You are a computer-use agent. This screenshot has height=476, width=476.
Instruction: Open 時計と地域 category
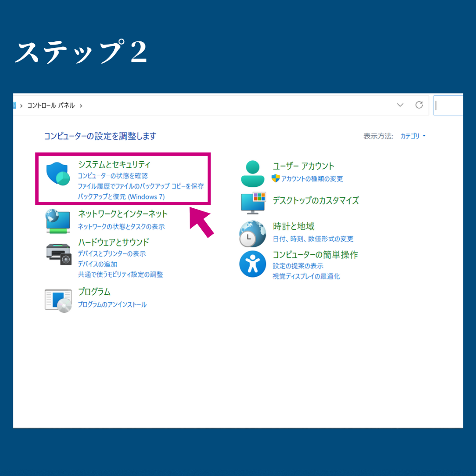click(x=293, y=226)
